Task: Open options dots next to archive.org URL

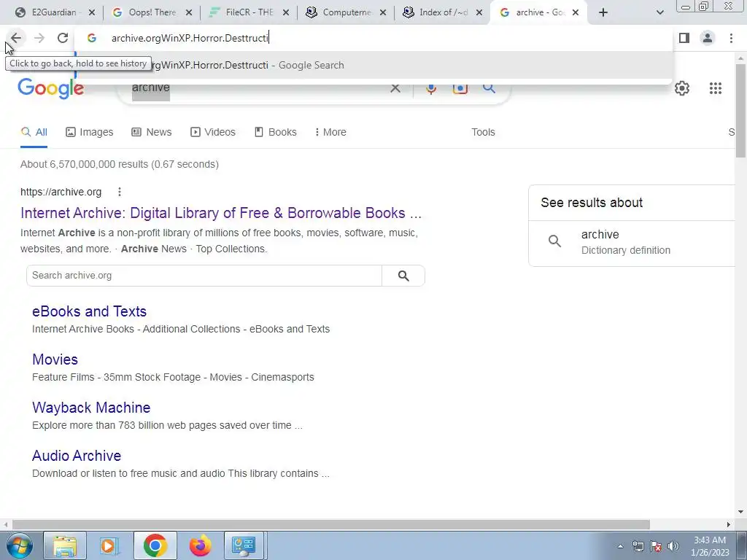Action: tap(120, 192)
